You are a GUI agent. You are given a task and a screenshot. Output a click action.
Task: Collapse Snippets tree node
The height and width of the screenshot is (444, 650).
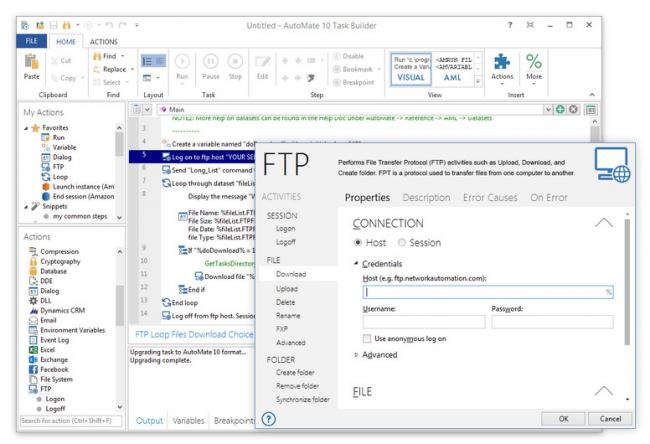point(26,206)
